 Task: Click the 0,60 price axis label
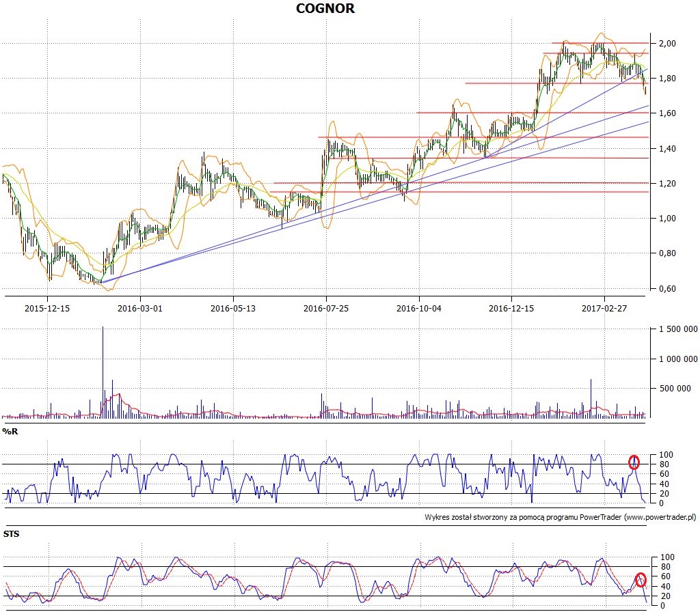point(667,289)
